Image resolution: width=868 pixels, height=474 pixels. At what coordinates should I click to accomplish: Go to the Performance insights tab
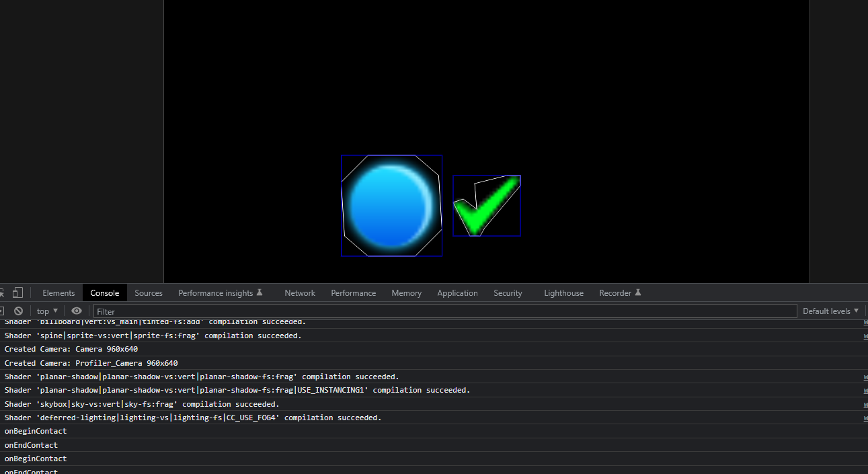220,293
